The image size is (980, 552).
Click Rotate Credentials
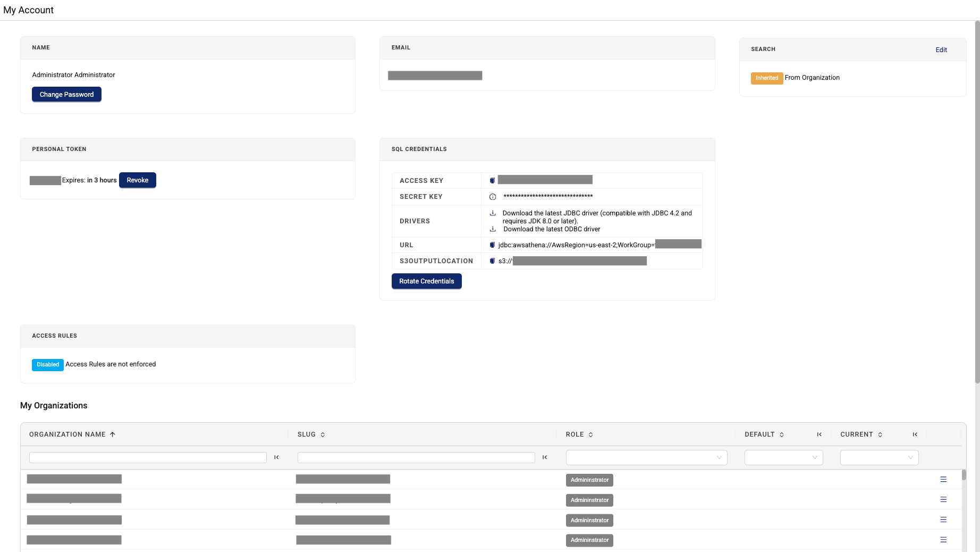tap(427, 281)
